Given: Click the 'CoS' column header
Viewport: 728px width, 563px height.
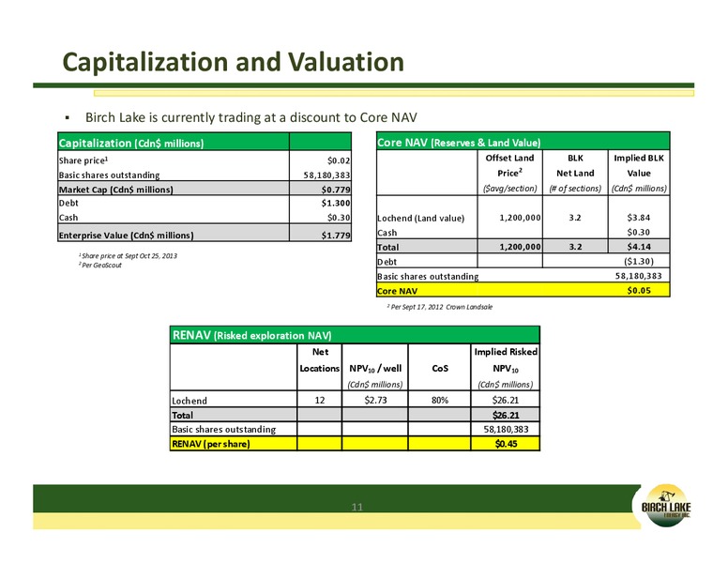Looking at the screenshot, I should click(x=440, y=369).
